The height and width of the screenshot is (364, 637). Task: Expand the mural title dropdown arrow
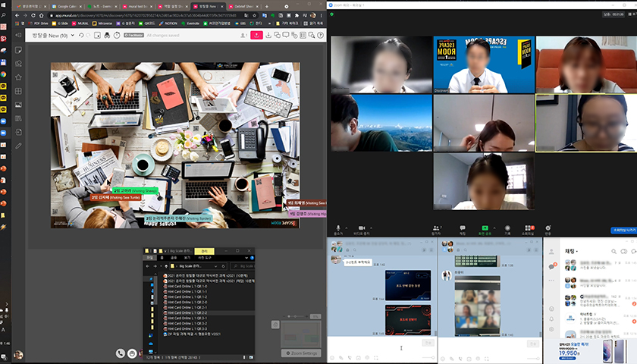(73, 36)
